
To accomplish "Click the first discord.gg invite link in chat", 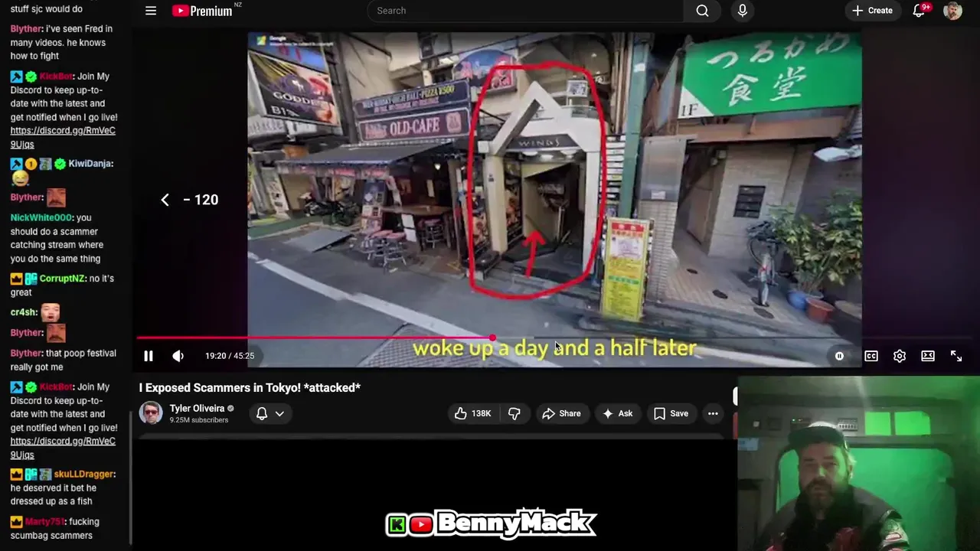I will pyautogui.click(x=63, y=137).
